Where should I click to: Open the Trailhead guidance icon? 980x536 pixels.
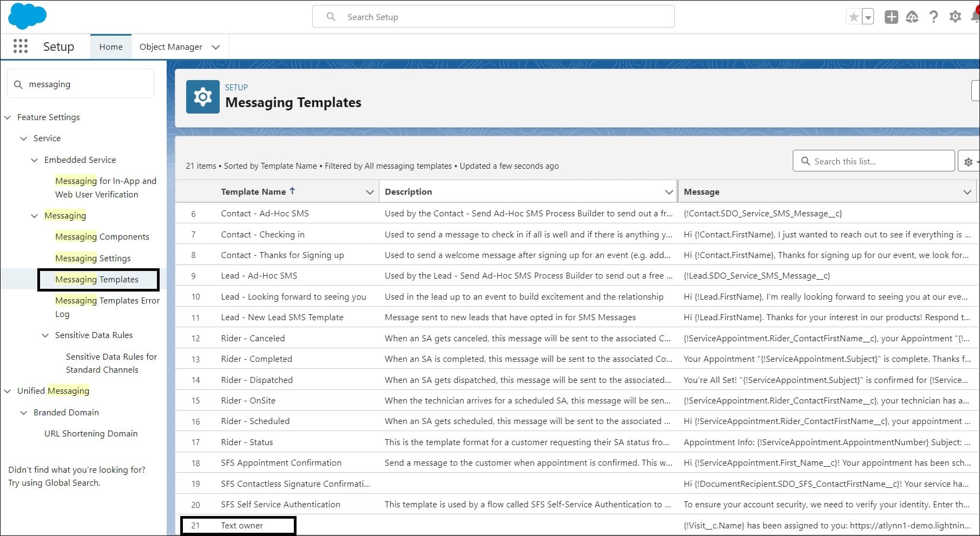[x=912, y=17]
